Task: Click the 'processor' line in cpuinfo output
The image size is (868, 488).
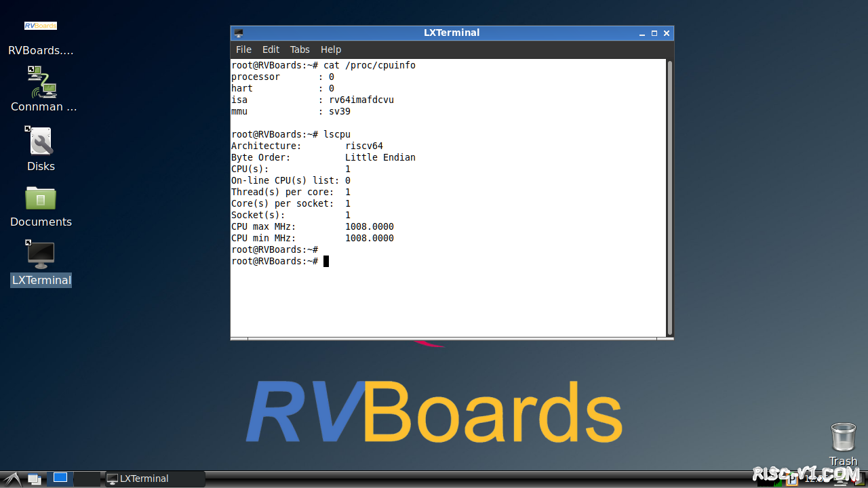Action: tap(283, 77)
